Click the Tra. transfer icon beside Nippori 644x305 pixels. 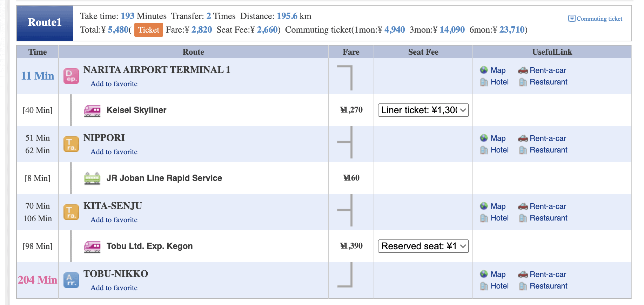(x=71, y=144)
